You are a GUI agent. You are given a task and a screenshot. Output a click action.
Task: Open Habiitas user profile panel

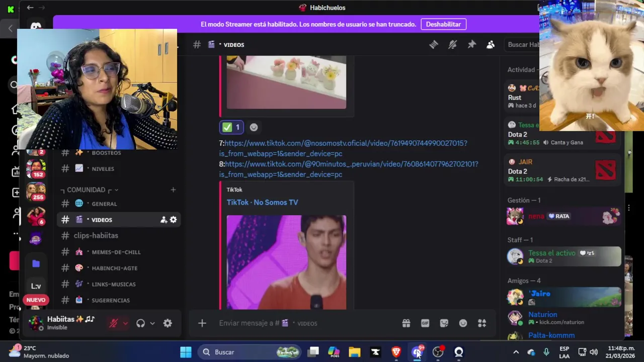[63, 323]
